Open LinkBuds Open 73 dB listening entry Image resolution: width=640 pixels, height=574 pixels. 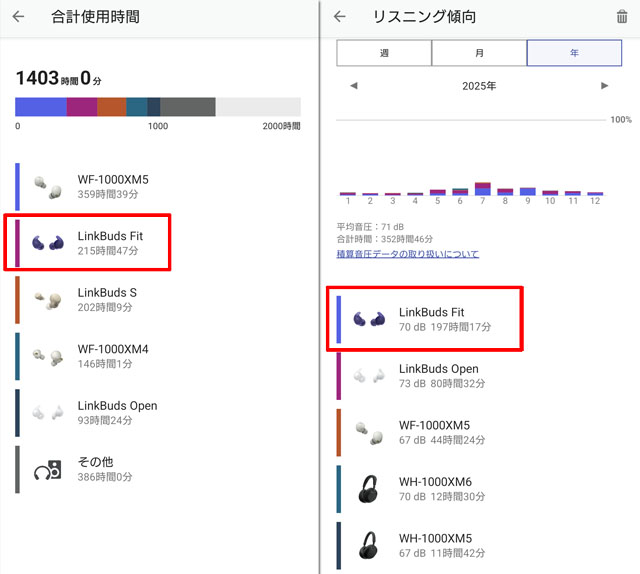point(438,375)
